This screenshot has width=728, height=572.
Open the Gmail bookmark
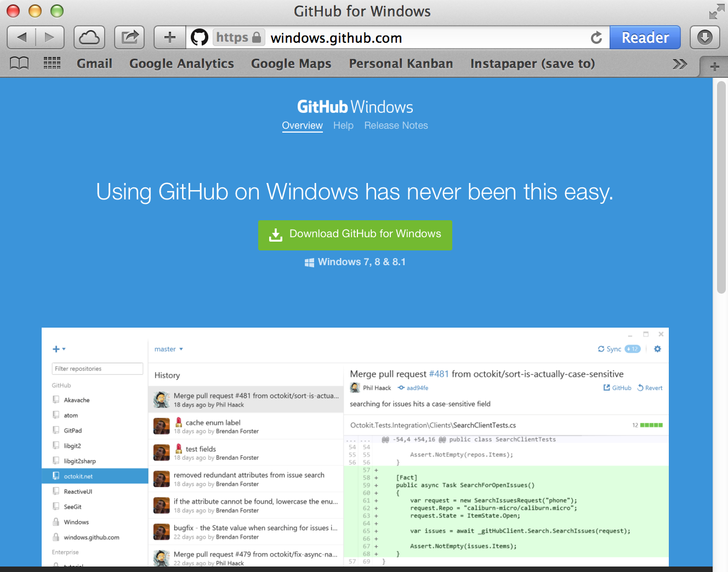click(94, 64)
